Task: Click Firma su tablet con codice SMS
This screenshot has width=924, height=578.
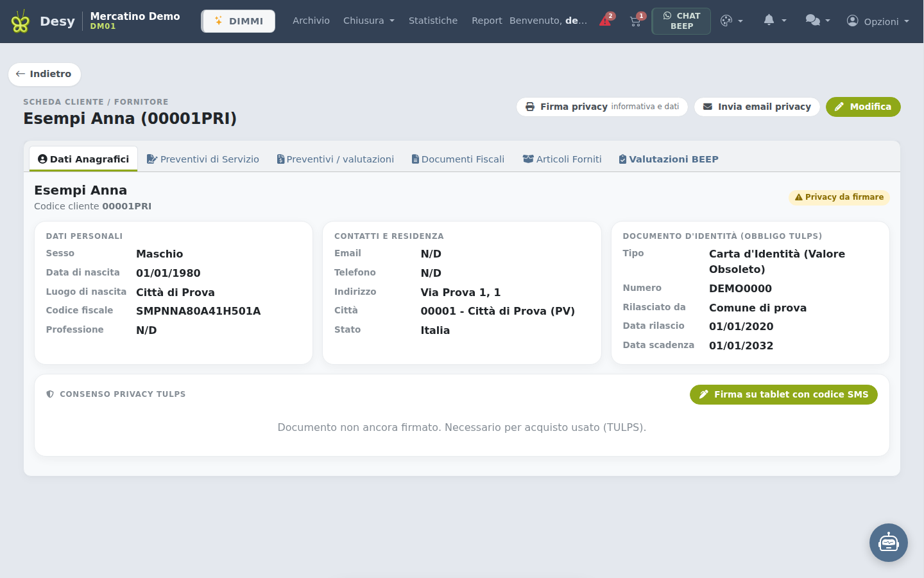Action: point(783,394)
